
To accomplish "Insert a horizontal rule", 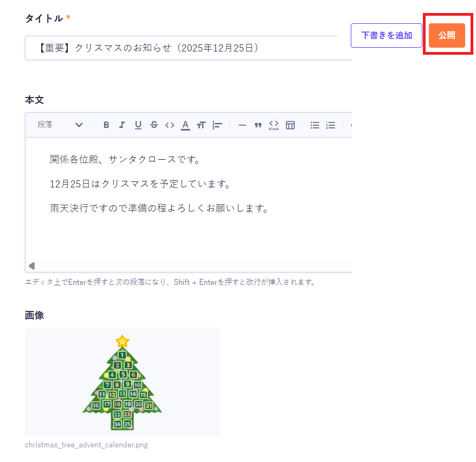I will pos(242,125).
